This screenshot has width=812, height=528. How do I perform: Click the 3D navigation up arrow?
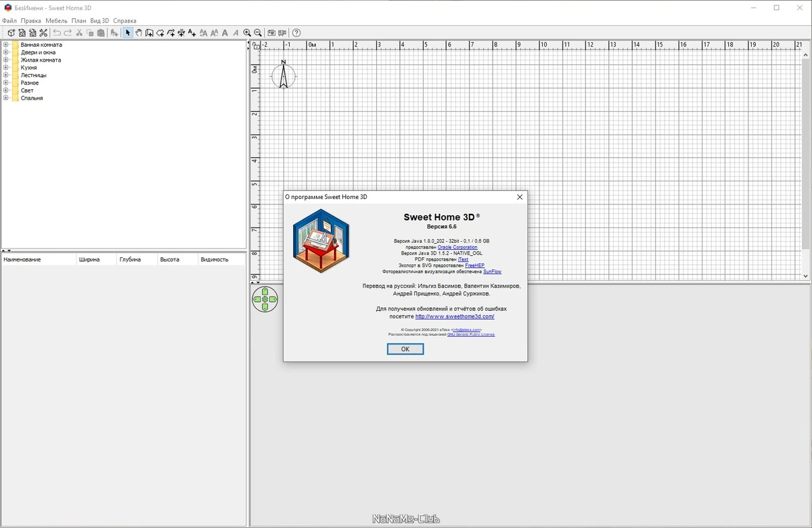click(265, 292)
